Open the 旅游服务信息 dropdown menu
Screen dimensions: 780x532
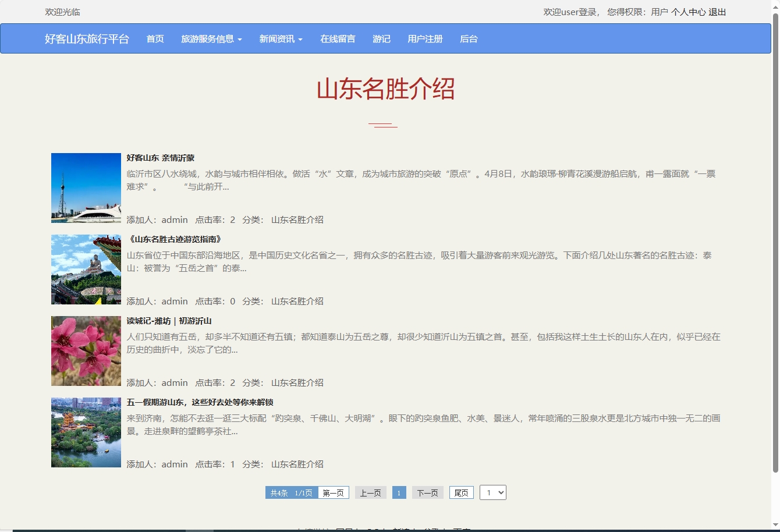pyautogui.click(x=211, y=38)
